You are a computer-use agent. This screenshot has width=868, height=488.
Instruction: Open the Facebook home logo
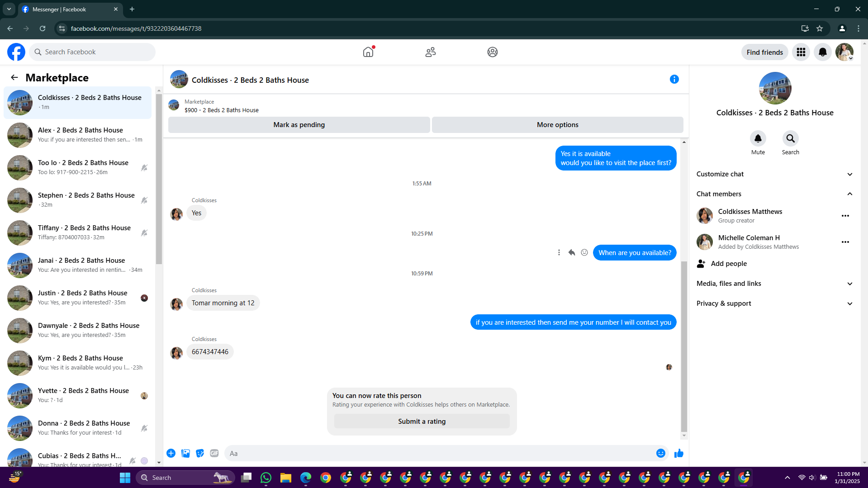16,52
